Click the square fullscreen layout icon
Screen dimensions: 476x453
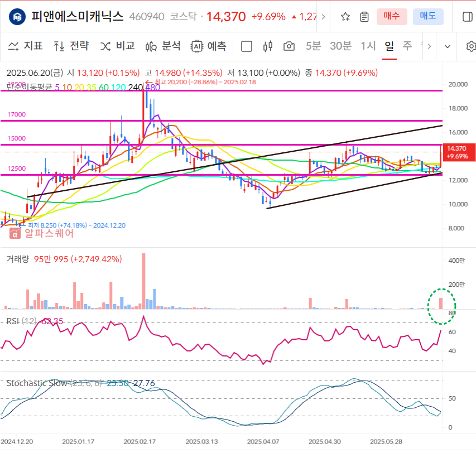[x=246, y=46]
